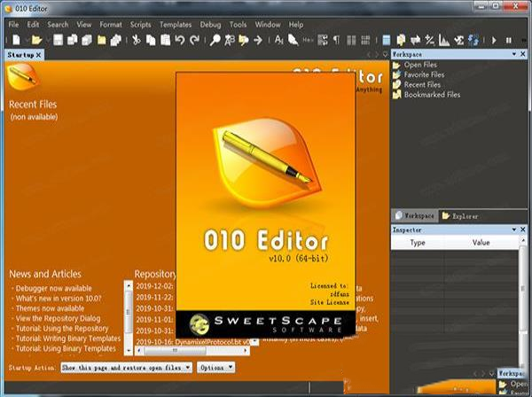Open the Scripts menu
Image resolution: width=532 pixels, height=397 pixels.
[140, 25]
